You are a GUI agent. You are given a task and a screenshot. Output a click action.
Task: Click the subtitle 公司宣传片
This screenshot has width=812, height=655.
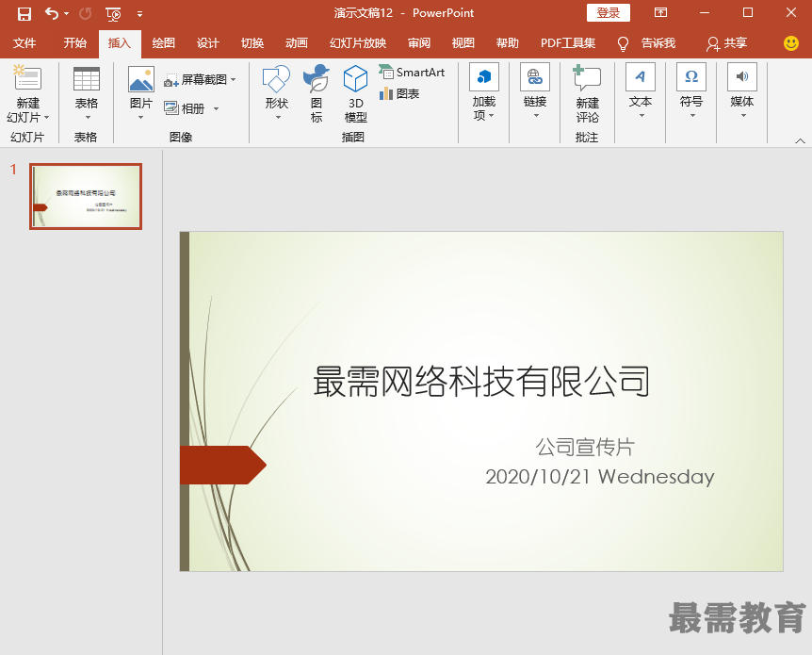tap(585, 447)
